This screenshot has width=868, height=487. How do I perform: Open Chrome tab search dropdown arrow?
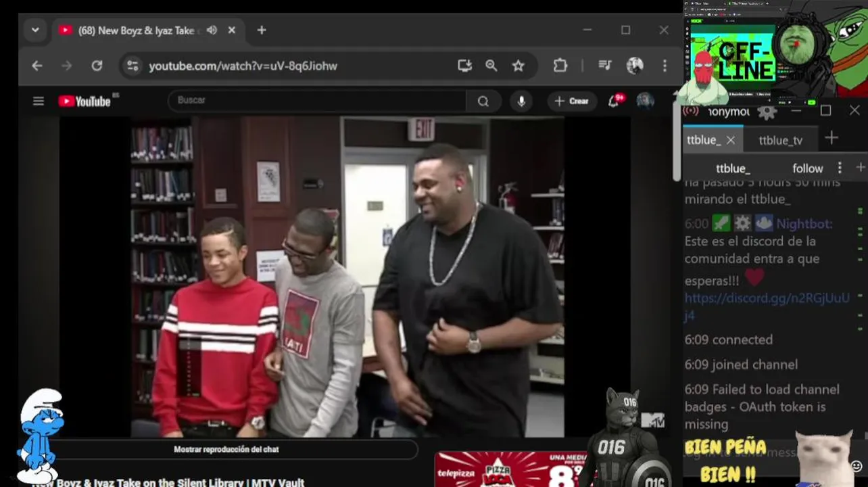coord(35,30)
